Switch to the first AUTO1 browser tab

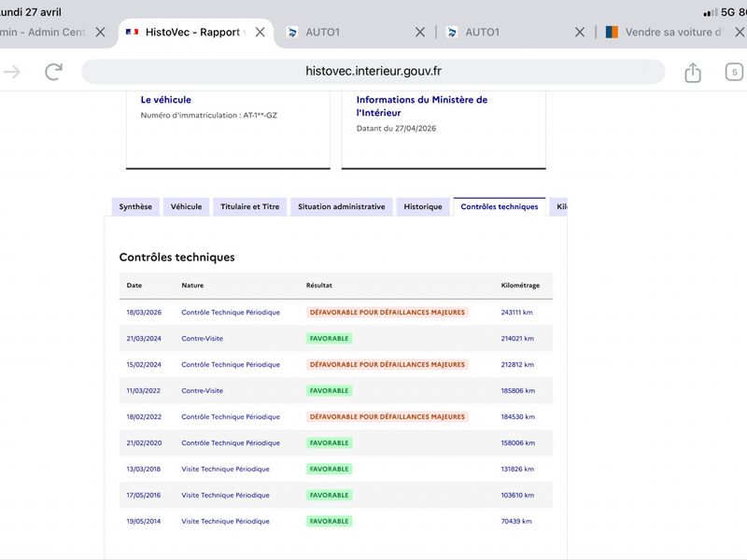(x=345, y=32)
